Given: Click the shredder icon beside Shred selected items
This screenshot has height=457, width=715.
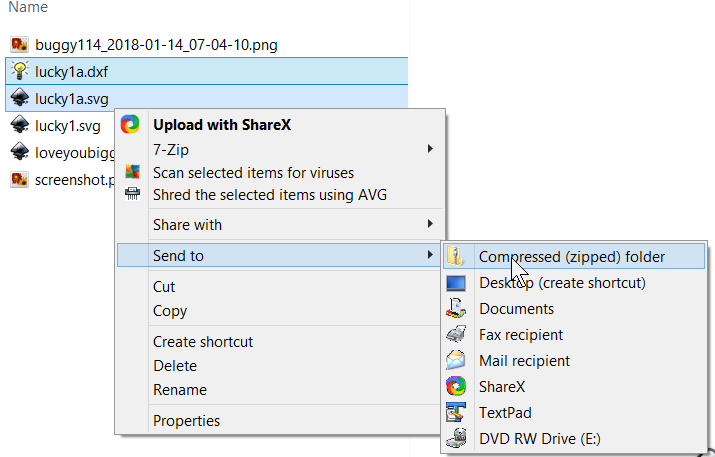Looking at the screenshot, I should pos(132,194).
